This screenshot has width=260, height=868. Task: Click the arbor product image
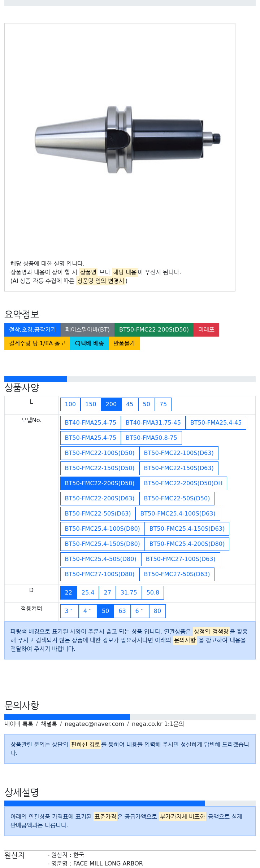click(127, 139)
